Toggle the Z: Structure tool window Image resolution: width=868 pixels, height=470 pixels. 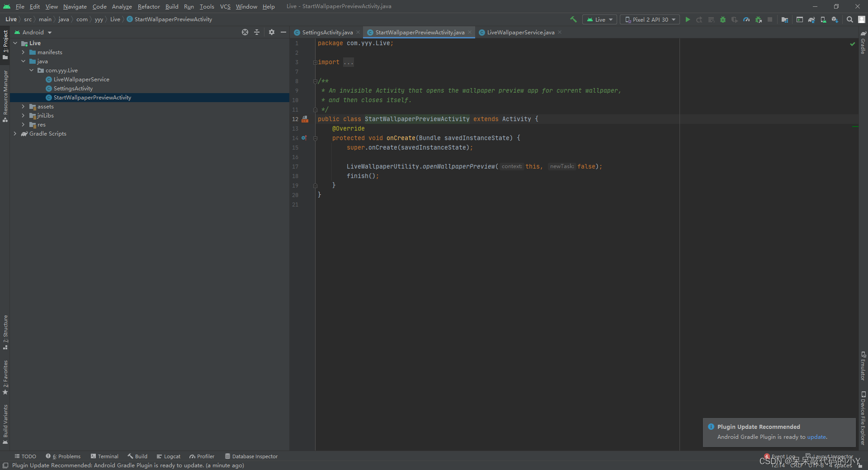point(5,333)
